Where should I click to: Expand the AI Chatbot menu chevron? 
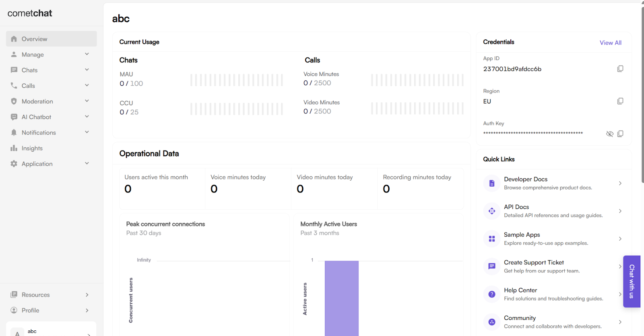pyautogui.click(x=87, y=117)
